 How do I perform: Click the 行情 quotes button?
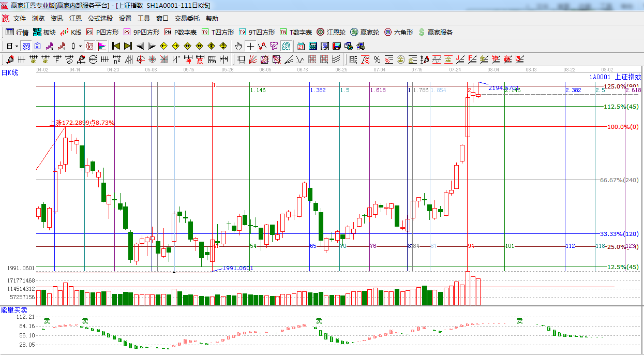click(x=17, y=32)
